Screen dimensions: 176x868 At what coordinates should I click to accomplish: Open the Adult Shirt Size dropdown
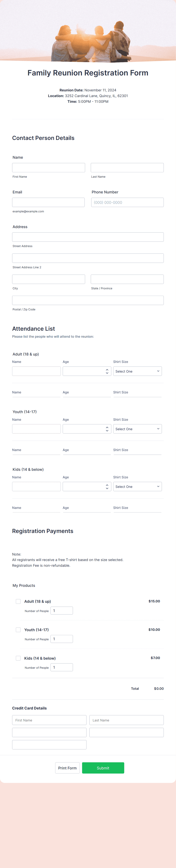(137, 371)
